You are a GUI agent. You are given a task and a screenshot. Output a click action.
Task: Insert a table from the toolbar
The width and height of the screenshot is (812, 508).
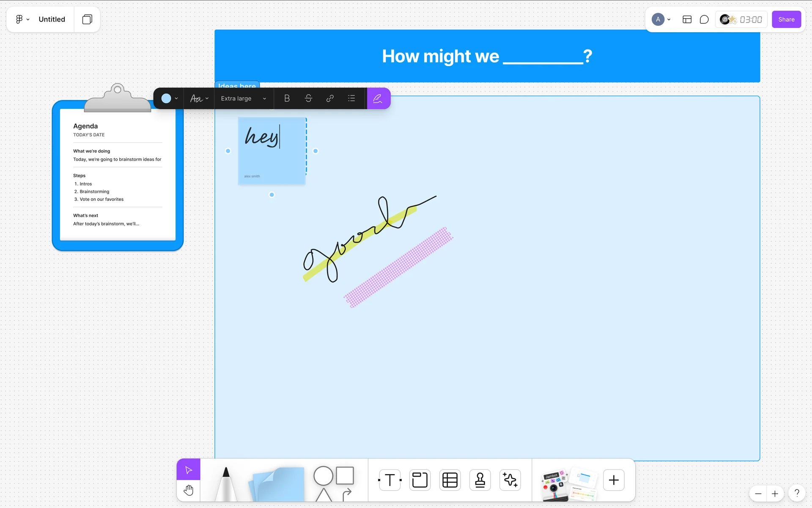pyautogui.click(x=450, y=480)
